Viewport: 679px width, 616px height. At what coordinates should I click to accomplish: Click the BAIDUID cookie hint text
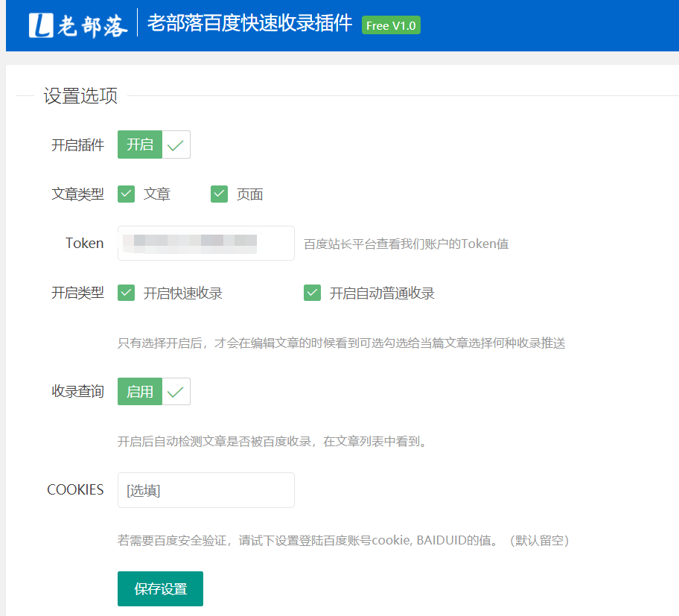[343, 541]
